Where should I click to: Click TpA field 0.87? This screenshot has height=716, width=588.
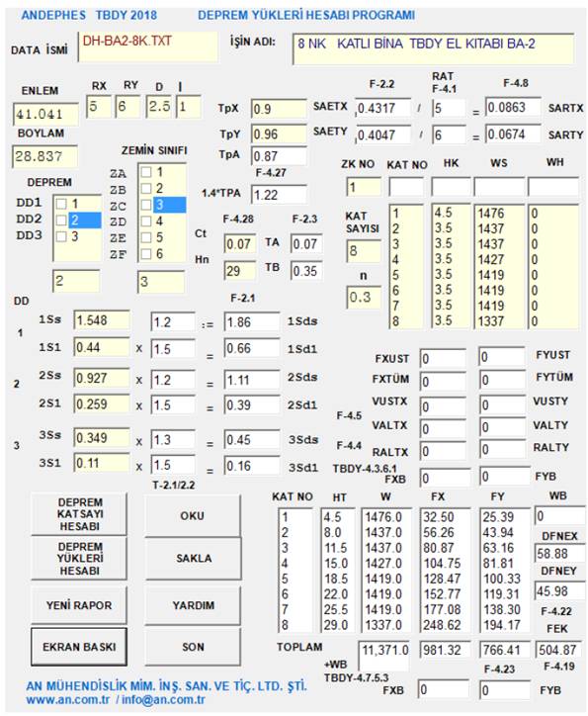[279, 156]
